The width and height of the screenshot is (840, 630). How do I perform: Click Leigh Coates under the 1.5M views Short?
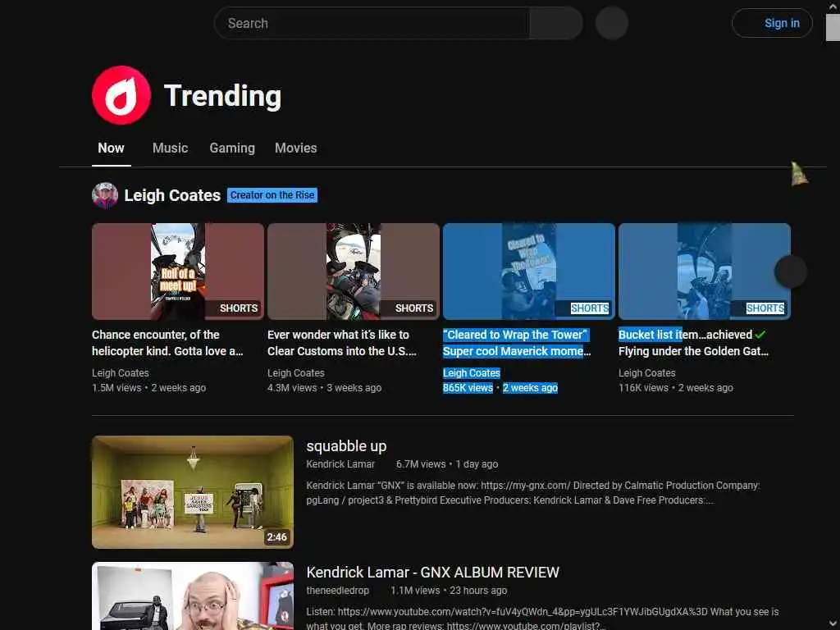pos(121,373)
